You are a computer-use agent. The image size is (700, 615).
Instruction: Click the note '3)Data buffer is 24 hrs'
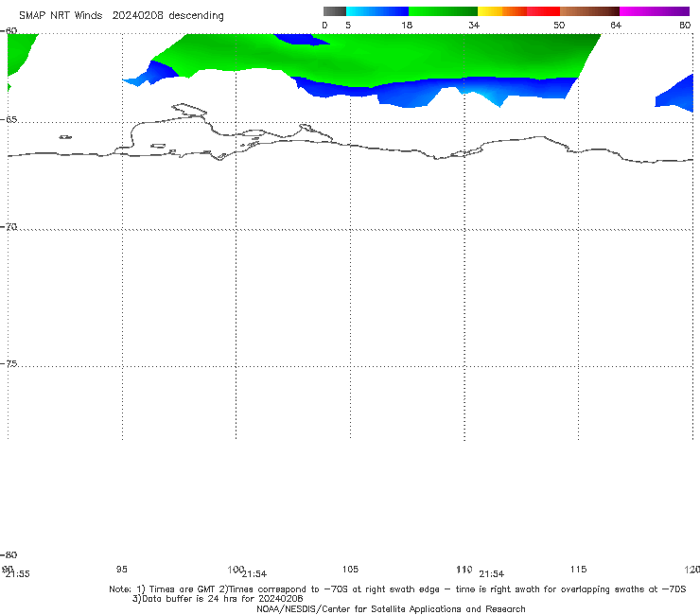(218, 599)
